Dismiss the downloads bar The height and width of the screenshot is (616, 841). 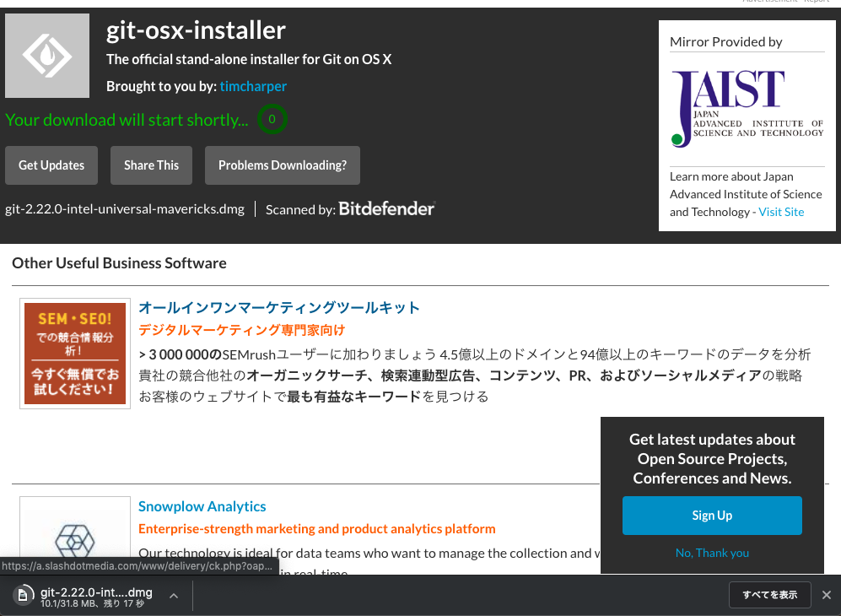click(x=826, y=594)
